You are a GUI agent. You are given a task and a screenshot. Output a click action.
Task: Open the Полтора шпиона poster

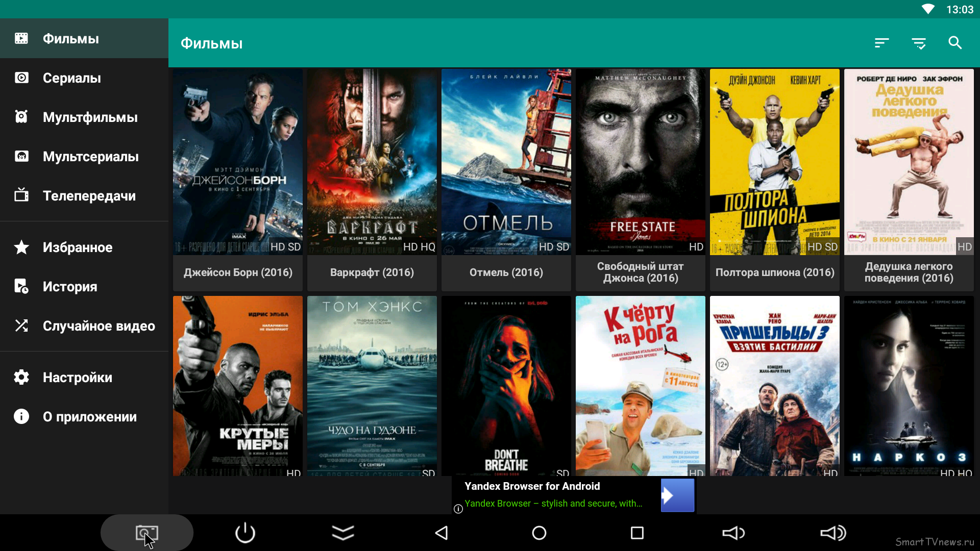(x=775, y=162)
